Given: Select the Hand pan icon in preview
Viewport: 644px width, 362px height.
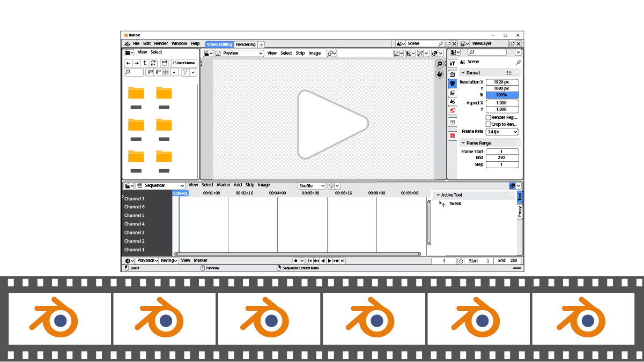Looking at the screenshot, I should click(439, 73).
